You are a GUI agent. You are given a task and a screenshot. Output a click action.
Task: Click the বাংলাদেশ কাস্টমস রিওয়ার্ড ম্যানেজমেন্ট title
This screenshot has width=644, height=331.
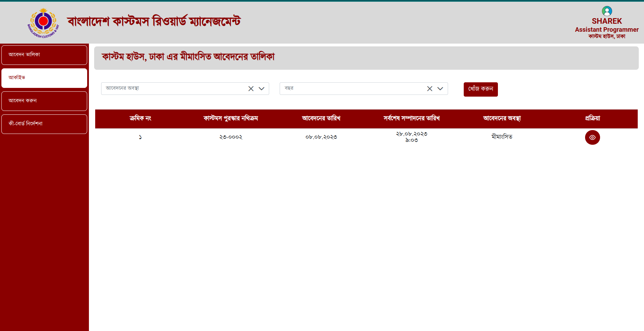tap(154, 22)
